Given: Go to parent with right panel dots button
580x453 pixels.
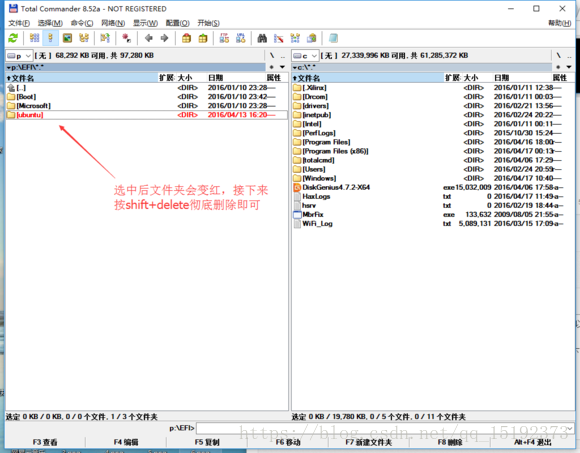Looking at the screenshot, I should [569, 56].
